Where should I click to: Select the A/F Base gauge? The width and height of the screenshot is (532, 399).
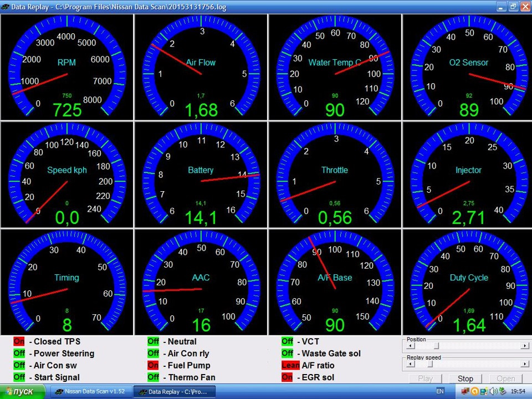click(335, 282)
